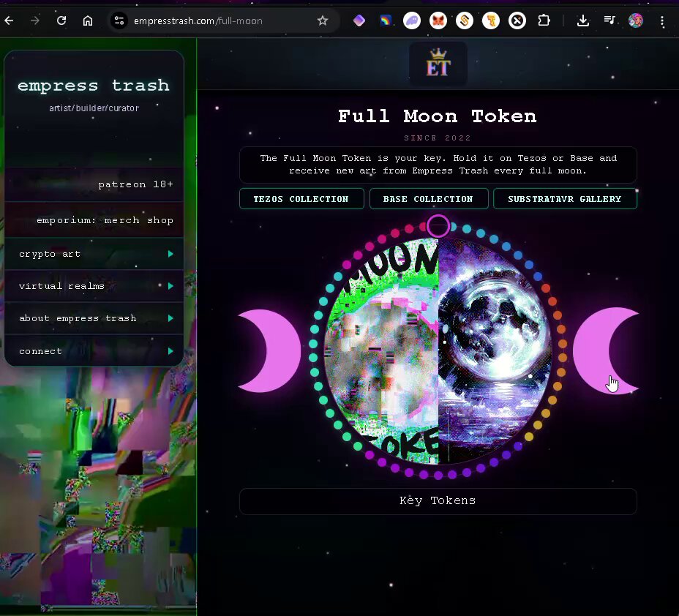Reload the Full Moon page
Screen dimensions: 679x616
(61, 20)
